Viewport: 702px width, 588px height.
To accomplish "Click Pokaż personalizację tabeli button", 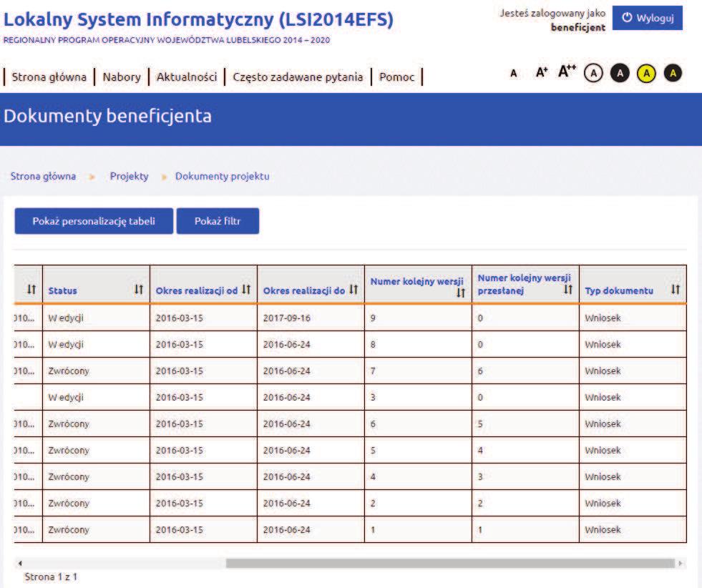I will pyautogui.click(x=94, y=221).
